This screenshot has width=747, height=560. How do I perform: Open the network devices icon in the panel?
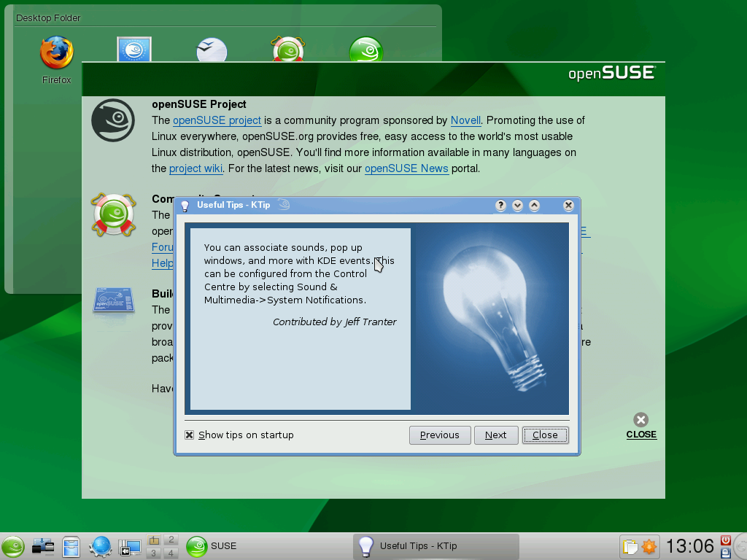[x=42, y=546]
